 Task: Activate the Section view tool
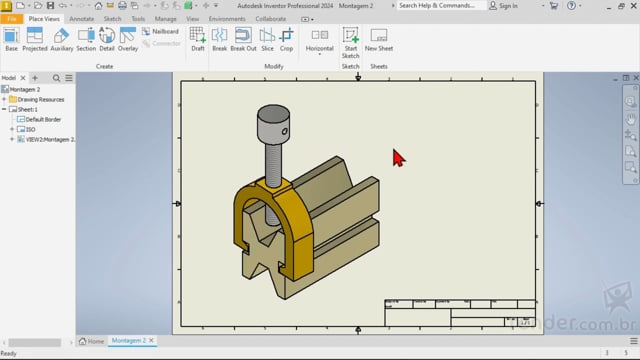coord(86,39)
